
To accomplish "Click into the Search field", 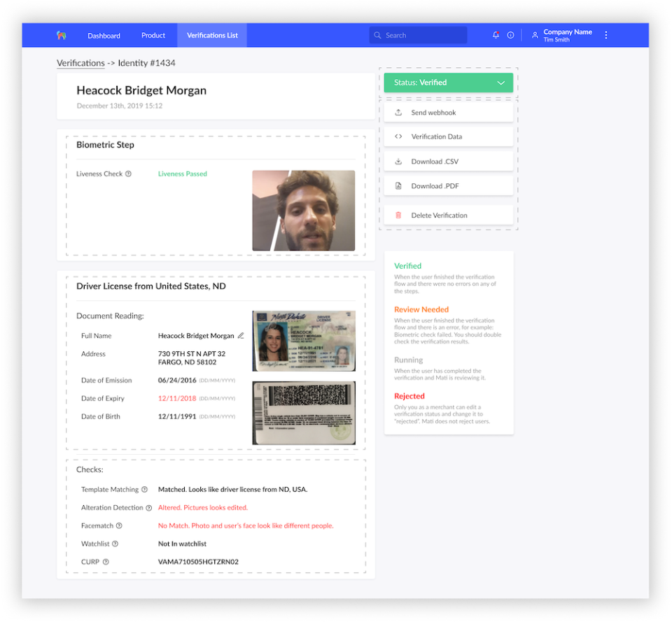I will coord(420,35).
